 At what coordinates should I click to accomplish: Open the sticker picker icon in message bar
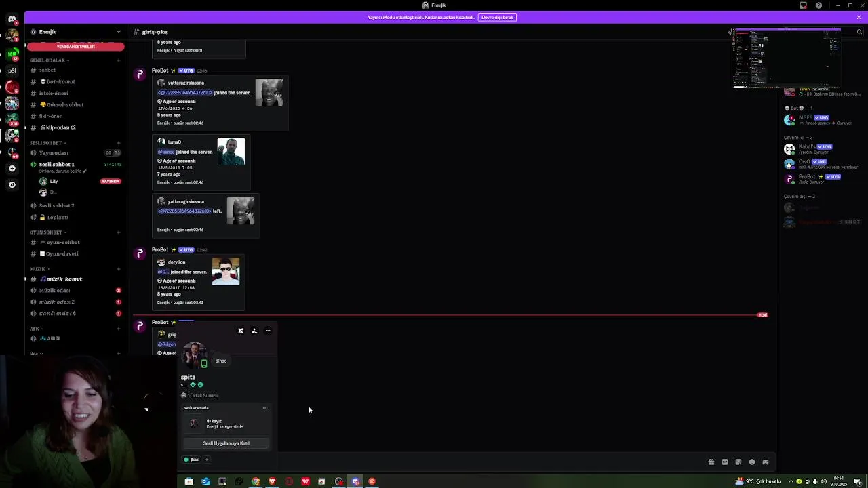[x=738, y=462]
